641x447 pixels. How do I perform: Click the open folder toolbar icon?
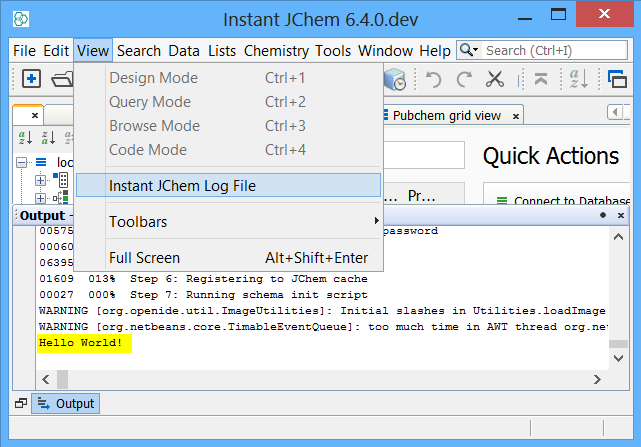tap(62, 79)
